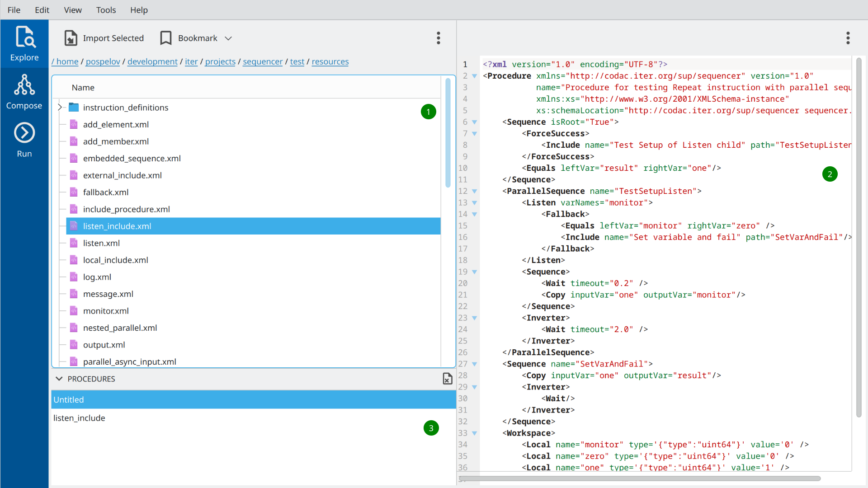Viewport: 868px width, 488px height.
Task: Click the file list vertical scrollbar
Action: tap(448, 133)
